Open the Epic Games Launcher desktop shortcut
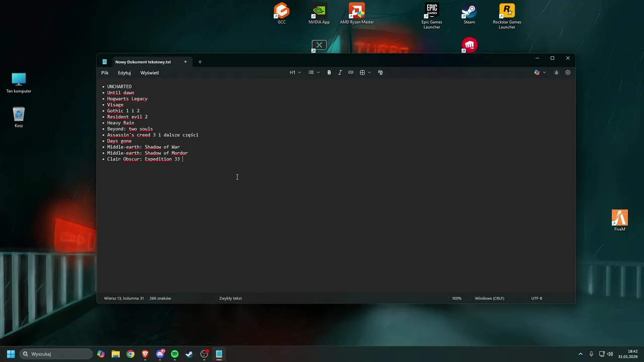The height and width of the screenshot is (362, 644). [x=432, y=16]
